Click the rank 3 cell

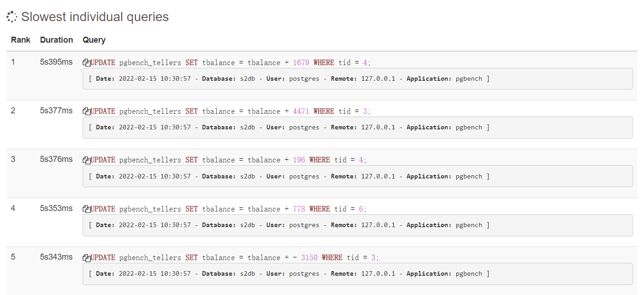pyautogui.click(x=13, y=159)
